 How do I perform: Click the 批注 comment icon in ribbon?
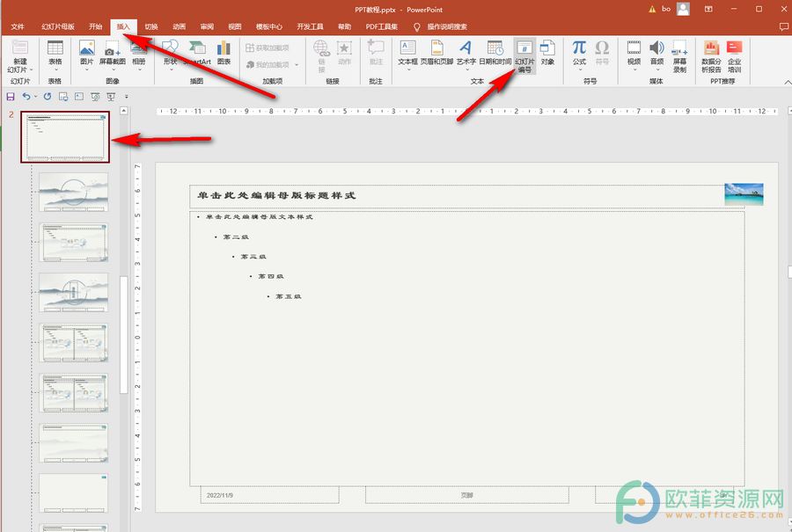click(x=376, y=53)
